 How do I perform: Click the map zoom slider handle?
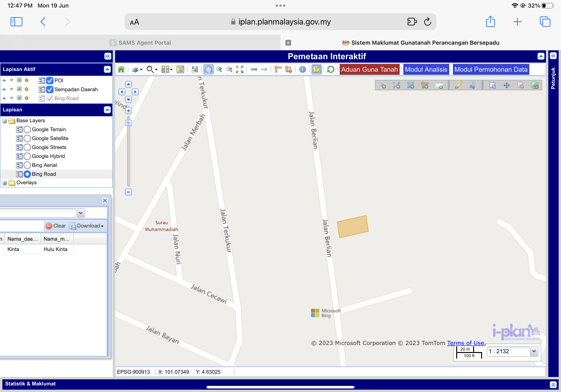[x=129, y=123]
